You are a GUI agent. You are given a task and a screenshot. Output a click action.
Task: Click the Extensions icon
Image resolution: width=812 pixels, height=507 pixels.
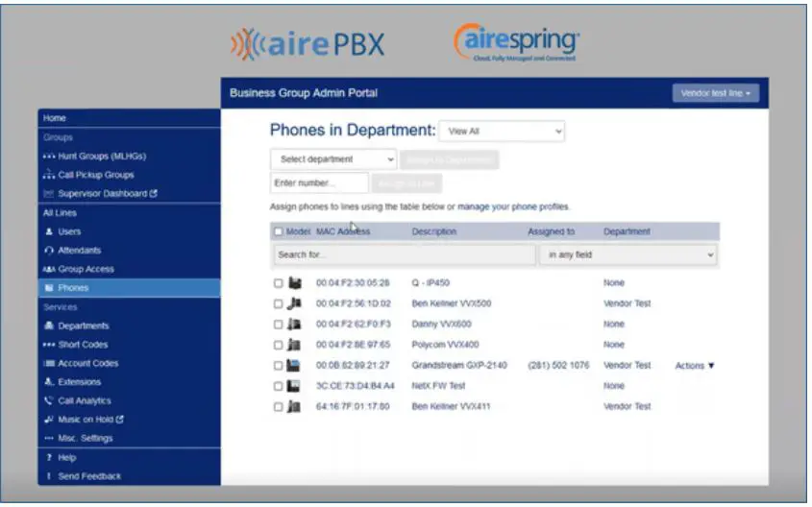pos(49,382)
